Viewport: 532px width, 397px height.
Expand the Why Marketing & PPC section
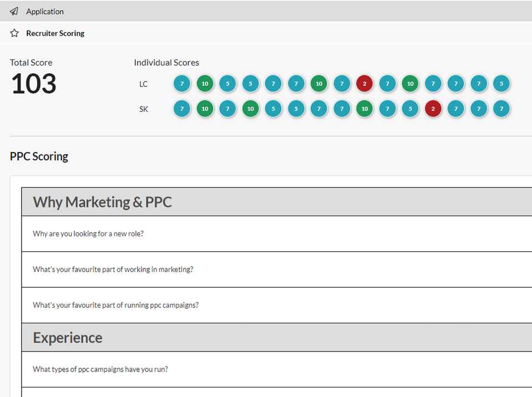(103, 202)
